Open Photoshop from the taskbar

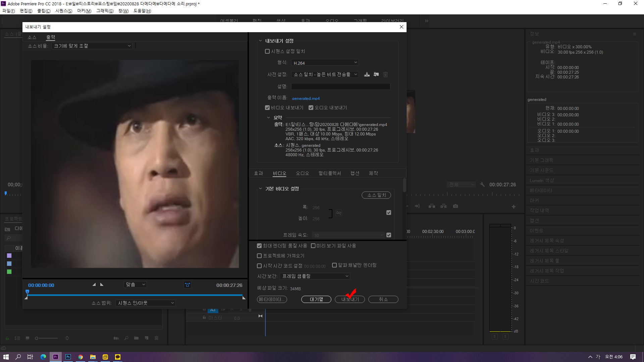68,357
